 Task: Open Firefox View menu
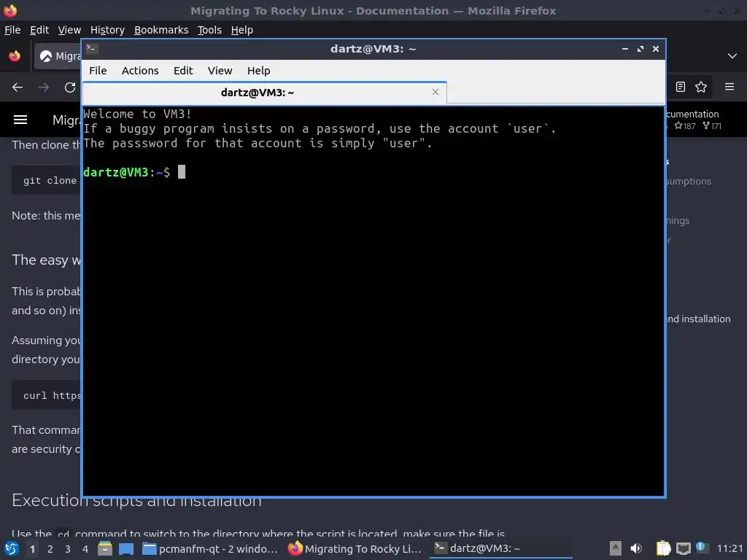69,30
